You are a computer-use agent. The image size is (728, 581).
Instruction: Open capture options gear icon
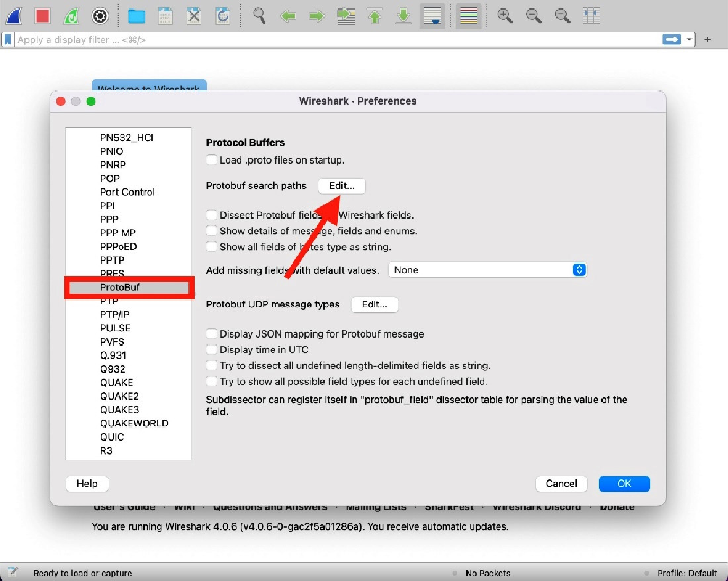100,16
